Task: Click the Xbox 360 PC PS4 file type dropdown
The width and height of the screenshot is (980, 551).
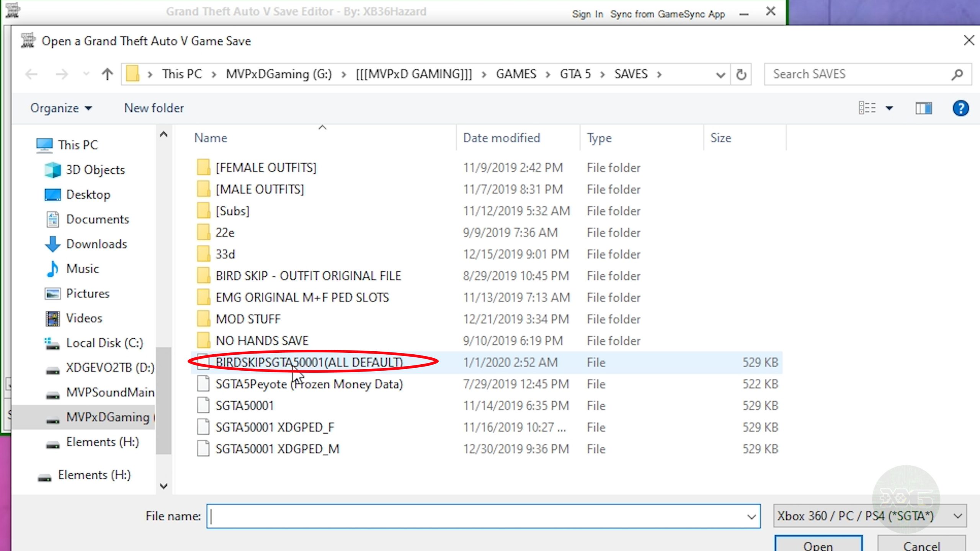Action: coord(870,516)
